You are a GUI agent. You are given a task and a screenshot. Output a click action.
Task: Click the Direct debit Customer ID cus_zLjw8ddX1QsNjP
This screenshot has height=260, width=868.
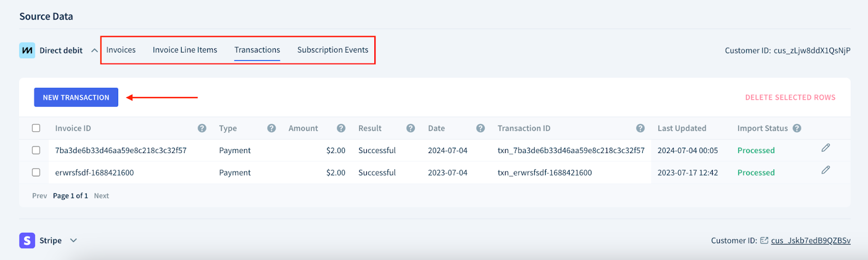[812, 50]
